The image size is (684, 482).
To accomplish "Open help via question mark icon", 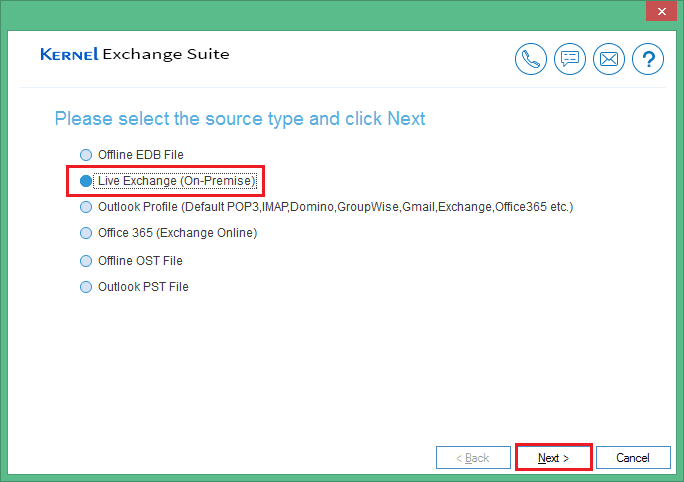I will [x=648, y=60].
